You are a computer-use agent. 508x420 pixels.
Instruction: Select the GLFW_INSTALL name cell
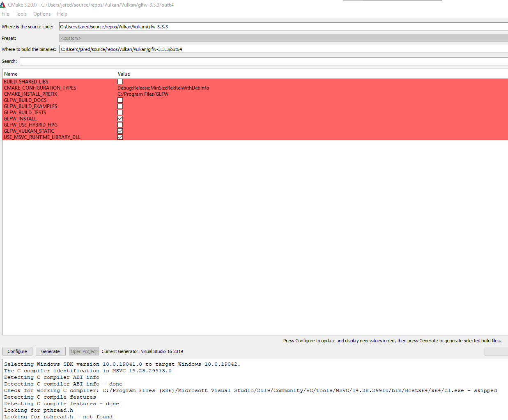click(20, 119)
